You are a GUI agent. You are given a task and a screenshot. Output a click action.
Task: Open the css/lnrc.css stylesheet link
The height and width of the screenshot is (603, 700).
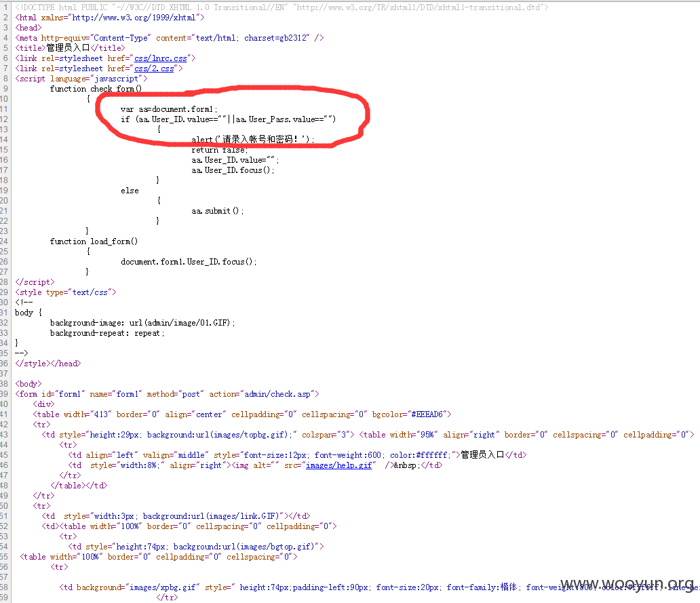pyautogui.click(x=161, y=58)
